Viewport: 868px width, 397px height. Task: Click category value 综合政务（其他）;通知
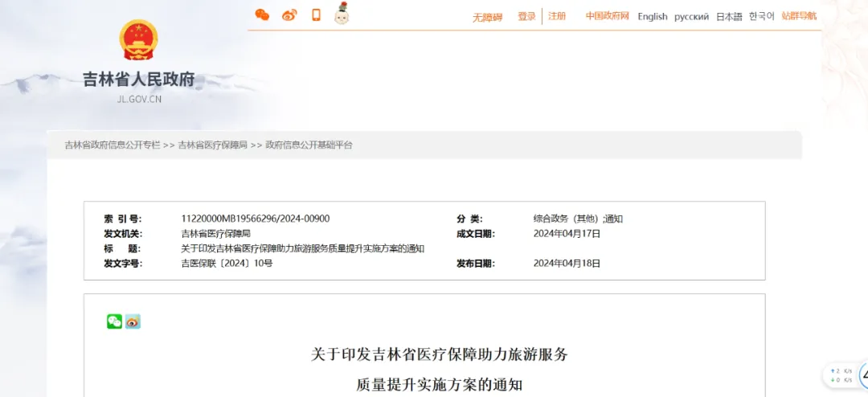tap(578, 219)
